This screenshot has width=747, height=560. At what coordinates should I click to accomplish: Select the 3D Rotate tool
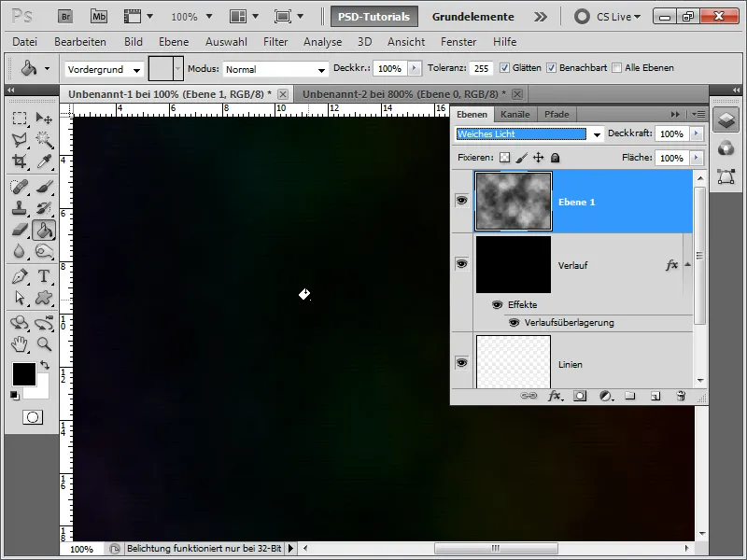(19, 323)
